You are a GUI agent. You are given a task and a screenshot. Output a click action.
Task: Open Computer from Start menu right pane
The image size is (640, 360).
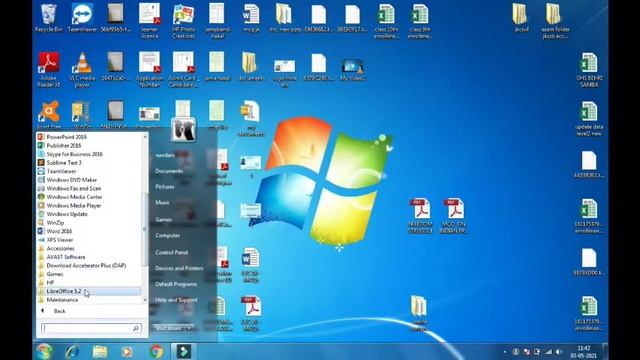coord(168,236)
